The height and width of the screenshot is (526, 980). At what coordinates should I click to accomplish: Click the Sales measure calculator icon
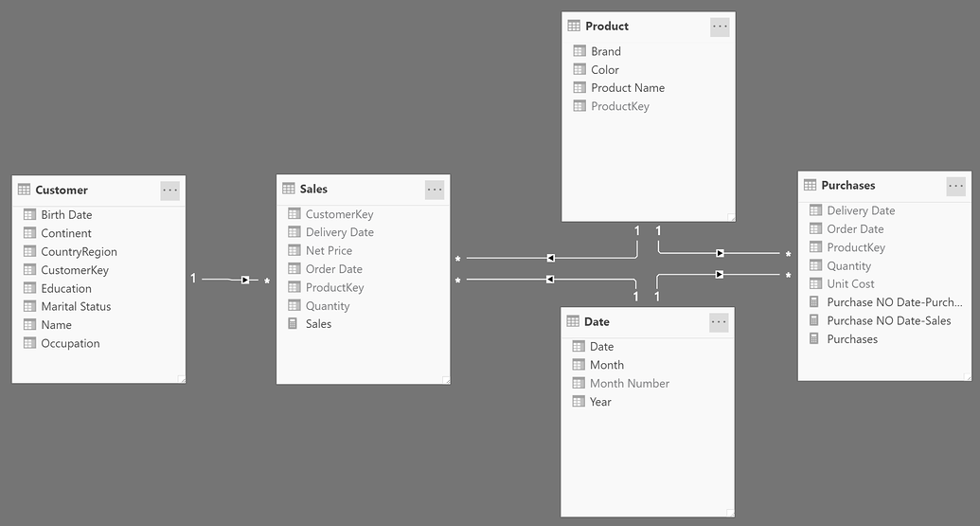[x=293, y=324]
